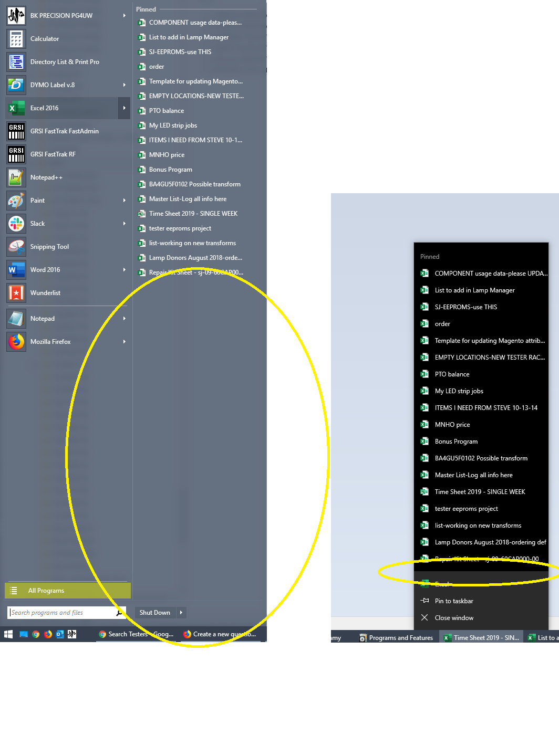Open Shut Down options arrow

[181, 613]
